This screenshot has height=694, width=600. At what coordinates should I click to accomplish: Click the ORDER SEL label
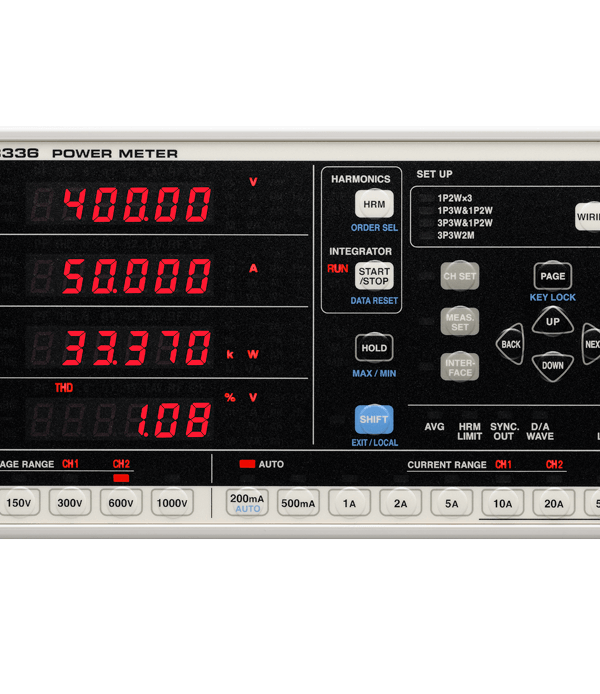coord(374,228)
